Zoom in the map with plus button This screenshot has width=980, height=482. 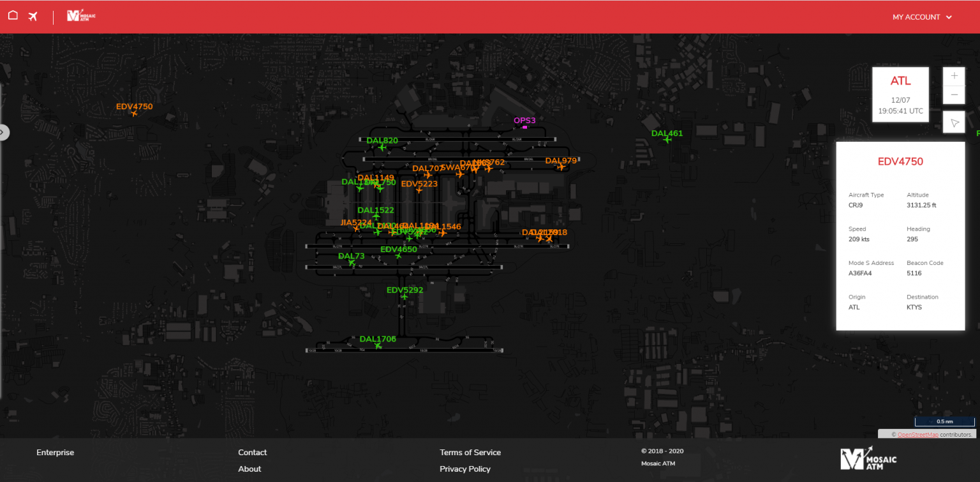[x=954, y=76]
